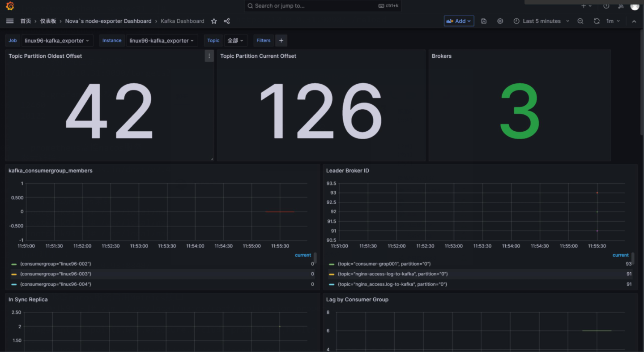The height and width of the screenshot is (352, 644).
Task: Click the value 126 in Current Offset
Action: [321, 111]
